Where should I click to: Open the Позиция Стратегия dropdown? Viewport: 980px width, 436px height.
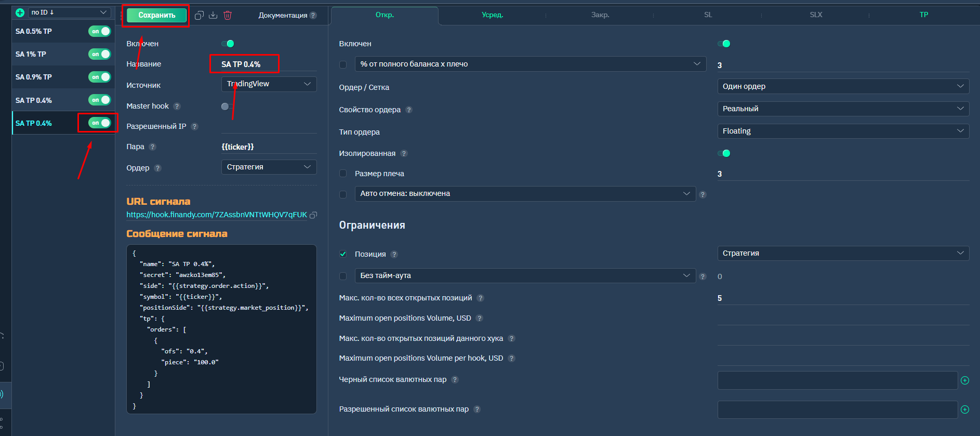[x=843, y=253]
